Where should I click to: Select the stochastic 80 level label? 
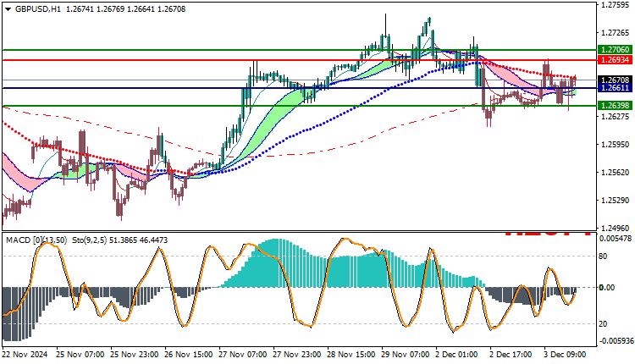(603, 256)
